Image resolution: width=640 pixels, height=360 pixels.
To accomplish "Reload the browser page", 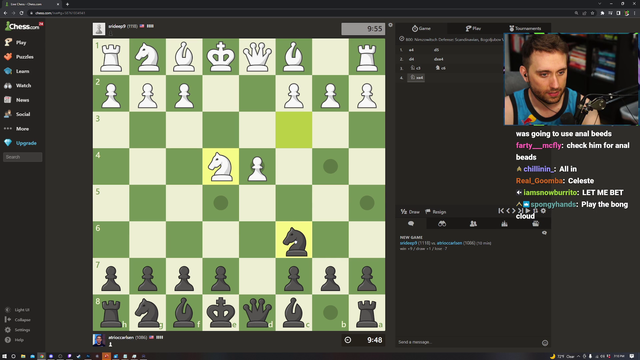I will point(21,13).
